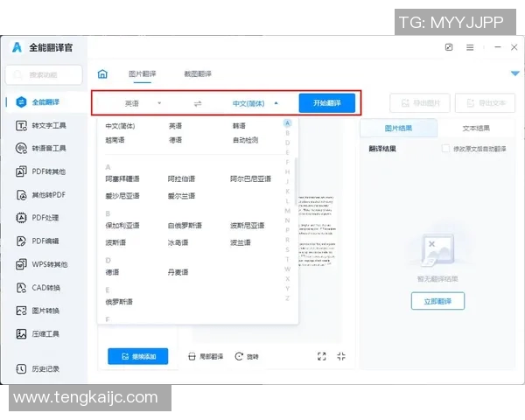Collapse the target language 中文(简体) dropdown
525x420 pixels.
pyautogui.click(x=255, y=103)
